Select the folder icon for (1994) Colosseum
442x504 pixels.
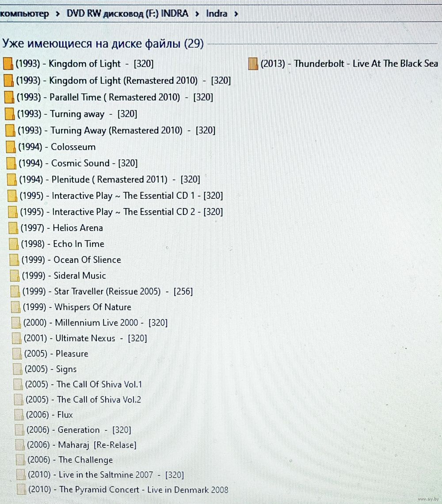tap(11, 147)
